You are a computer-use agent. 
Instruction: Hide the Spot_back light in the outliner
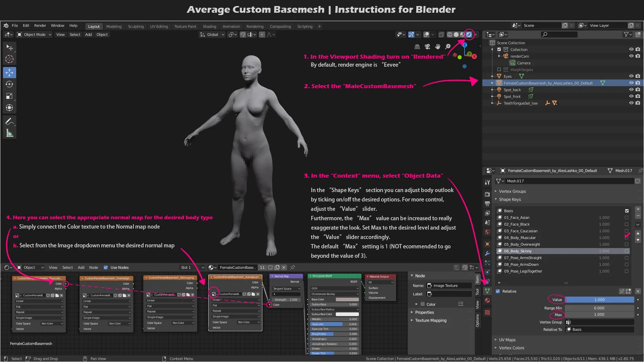point(631,89)
